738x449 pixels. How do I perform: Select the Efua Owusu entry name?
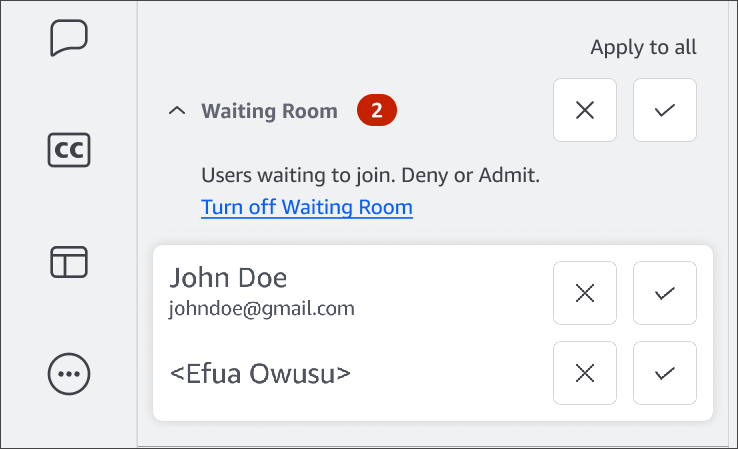click(x=260, y=374)
